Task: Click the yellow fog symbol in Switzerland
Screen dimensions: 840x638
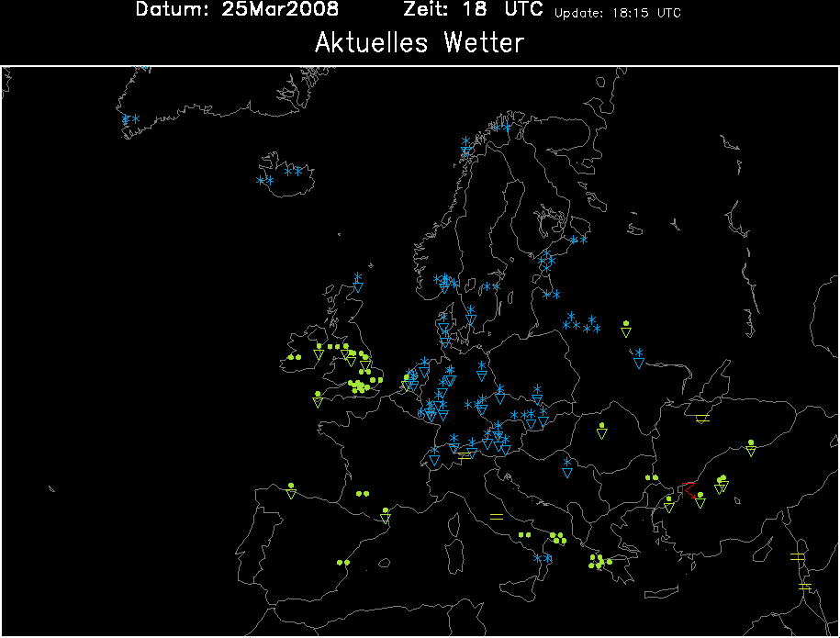Action: point(465,456)
